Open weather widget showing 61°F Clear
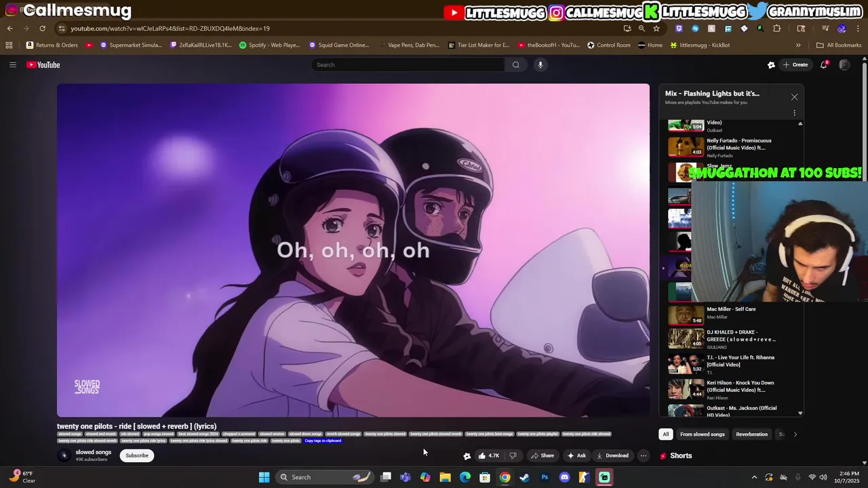This screenshot has width=868, height=488. click(x=23, y=477)
